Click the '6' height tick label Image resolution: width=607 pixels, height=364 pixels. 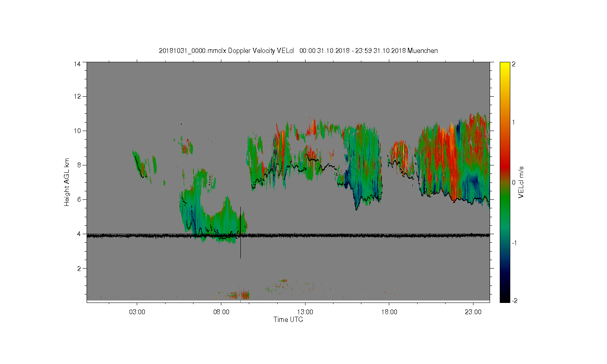[79, 199]
